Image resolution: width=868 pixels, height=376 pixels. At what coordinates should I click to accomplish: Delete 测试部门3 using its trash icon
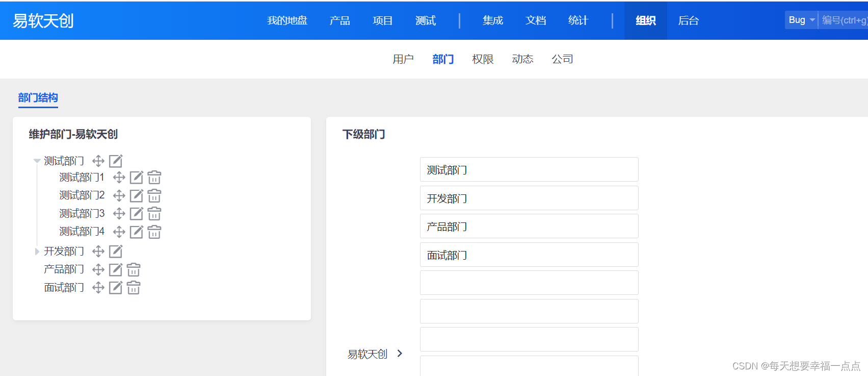[x=154, y=214]
